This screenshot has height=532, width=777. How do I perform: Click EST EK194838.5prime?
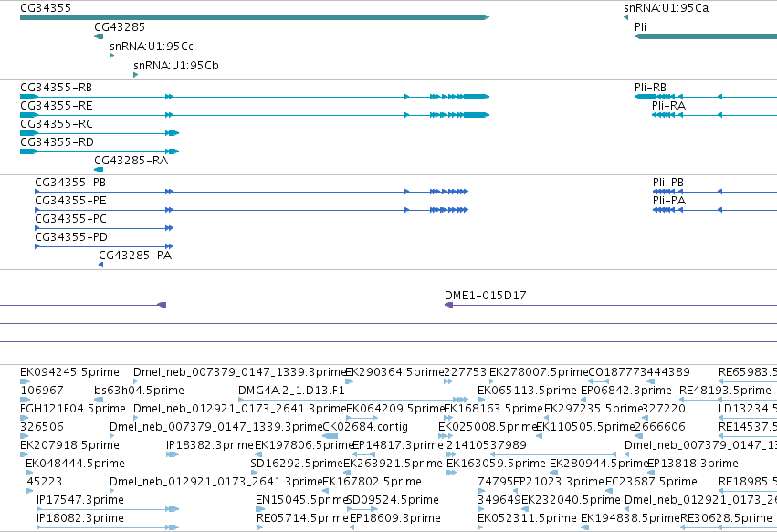point(630,518)
